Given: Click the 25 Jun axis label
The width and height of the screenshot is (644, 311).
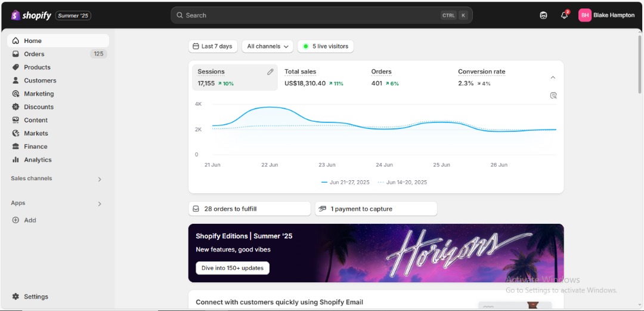Looking at the screenshot, I should click(x=441, y=165).
